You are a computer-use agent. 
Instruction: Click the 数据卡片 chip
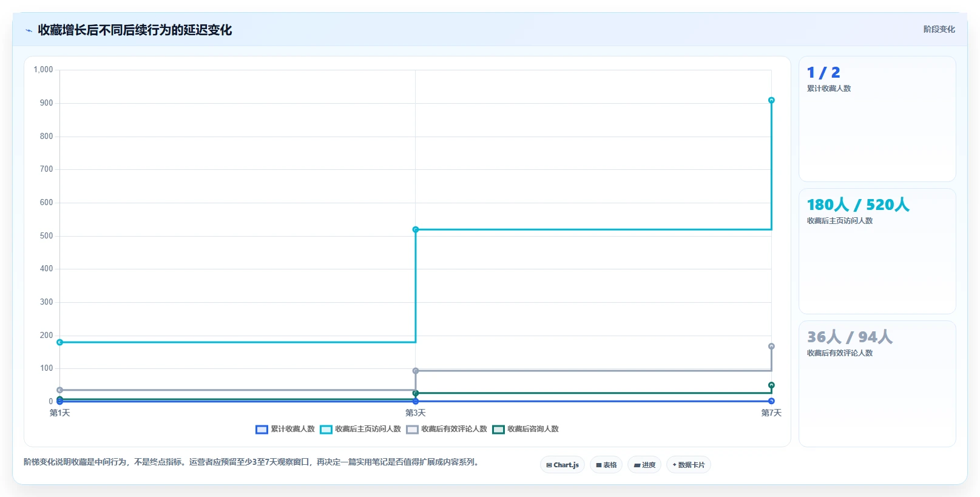tap(689, 465)
